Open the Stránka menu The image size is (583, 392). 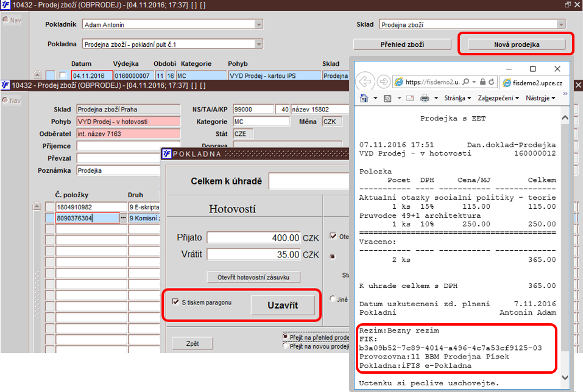point(458,98)
